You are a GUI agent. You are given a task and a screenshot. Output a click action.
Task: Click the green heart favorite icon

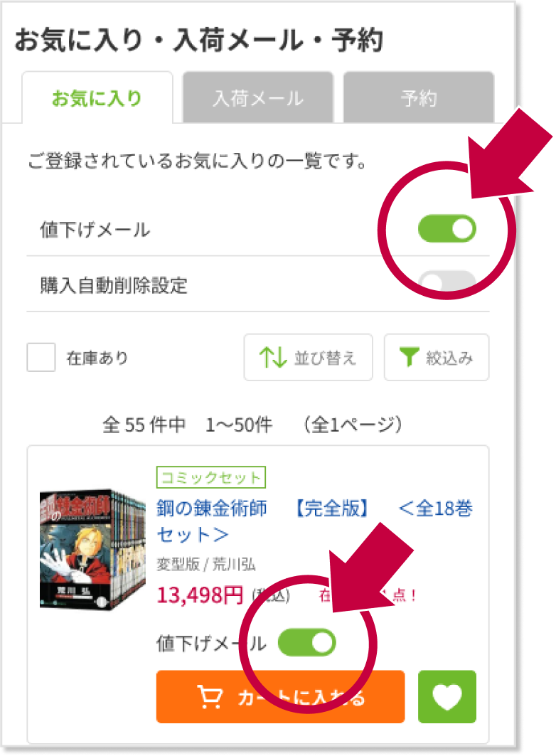pyautogui.click(x=447, y=697)
